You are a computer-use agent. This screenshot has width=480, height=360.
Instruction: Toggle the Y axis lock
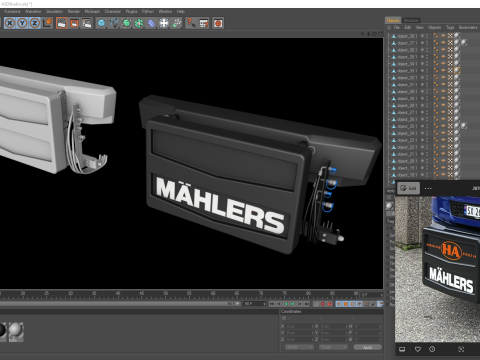(x=22, y=23)
